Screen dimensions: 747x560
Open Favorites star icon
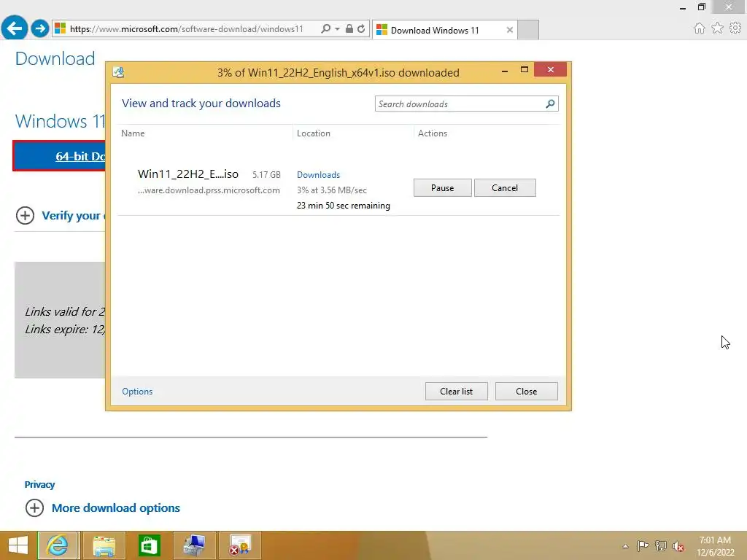[x=717, y=28]
